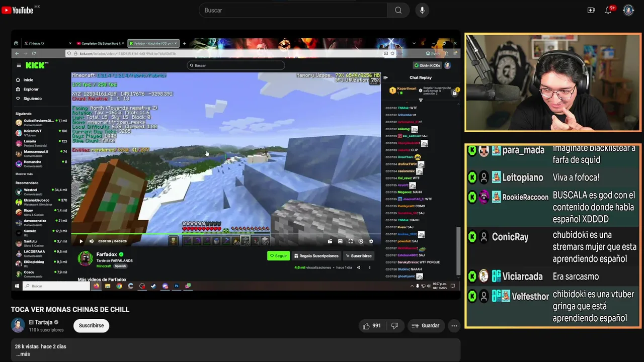Click the Kapartheart top gifter badge
The width and height of the screenshot is (644, 362).
coord(404,90)
